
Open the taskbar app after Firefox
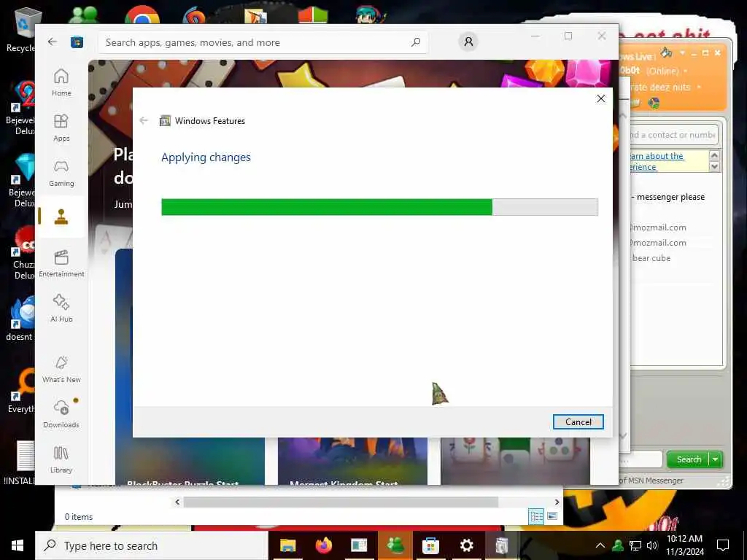[359, 545]
